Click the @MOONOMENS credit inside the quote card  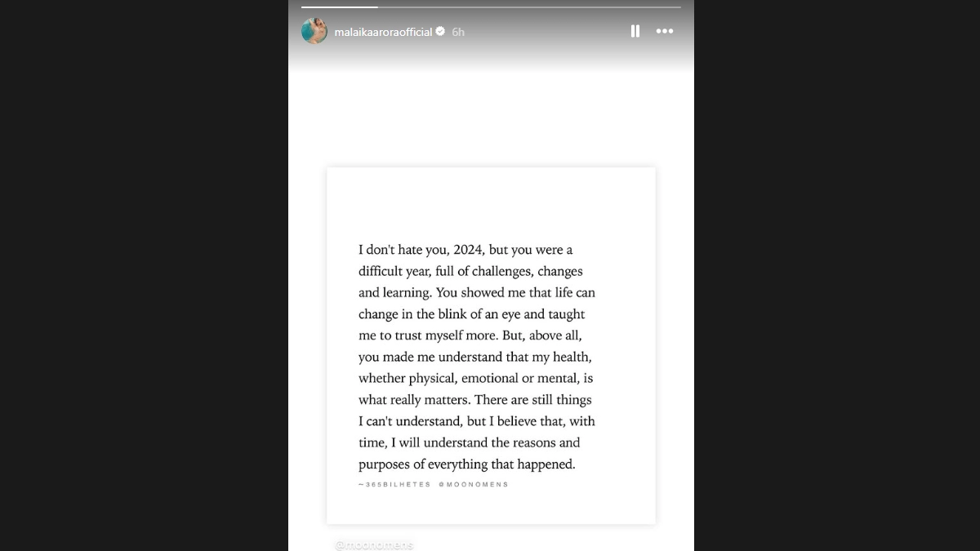473,485
